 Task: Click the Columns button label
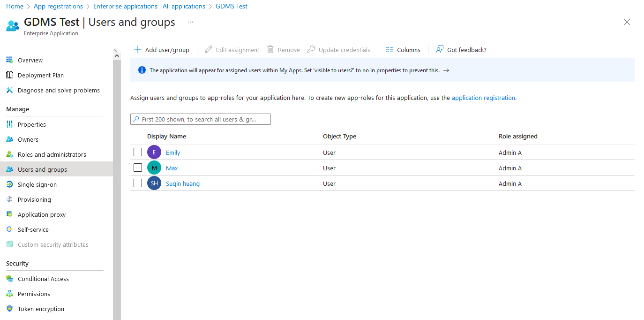click(x=409, y=50)
